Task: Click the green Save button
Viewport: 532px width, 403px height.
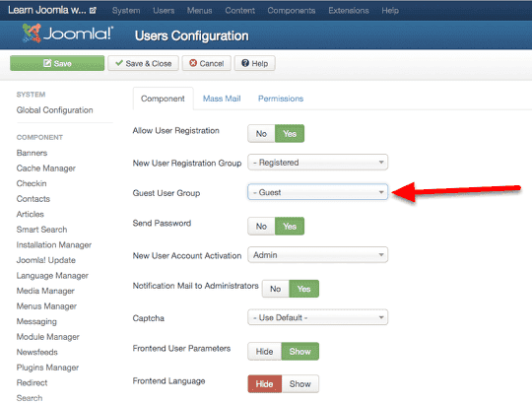Action: [57, 63]
